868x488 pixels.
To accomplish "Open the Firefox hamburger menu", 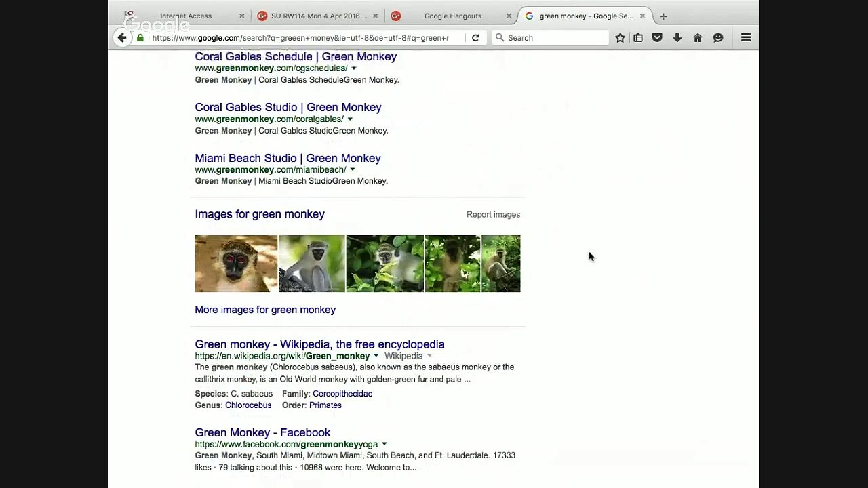I will [x=746, y=38].
